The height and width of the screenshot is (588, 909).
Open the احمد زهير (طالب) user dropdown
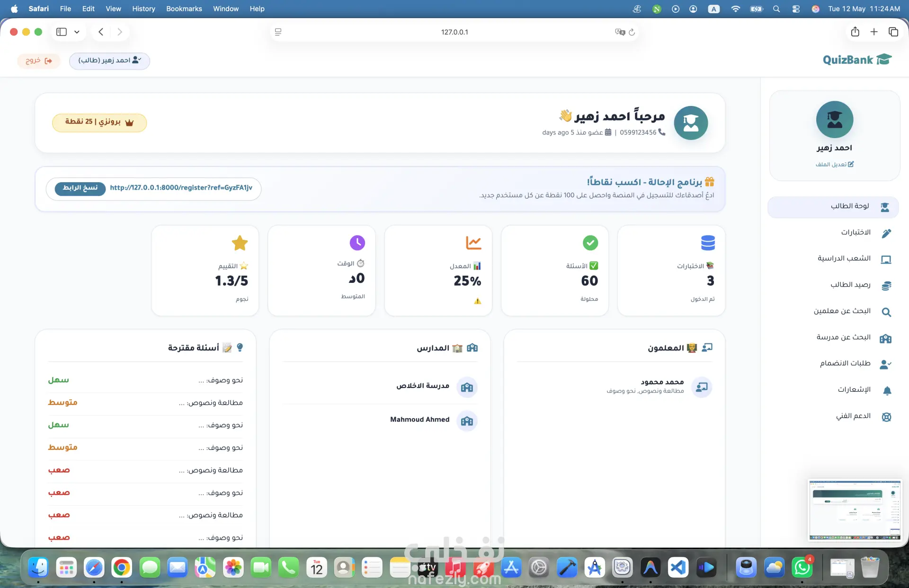pyautogui.click(x=109, y=61)
